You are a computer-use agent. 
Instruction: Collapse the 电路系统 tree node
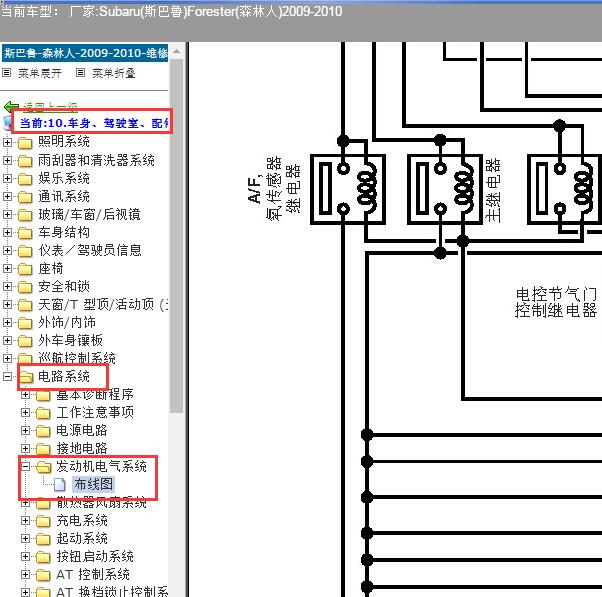pos(7,376)
